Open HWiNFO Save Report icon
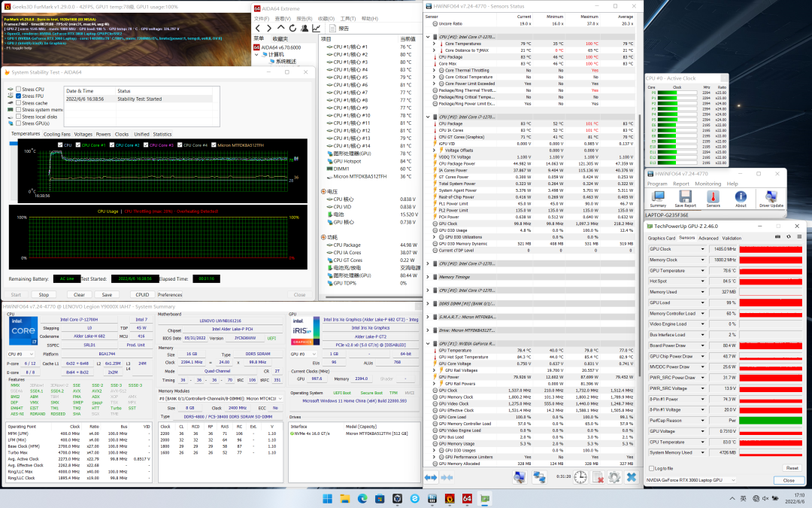 (x=685, y=198)
